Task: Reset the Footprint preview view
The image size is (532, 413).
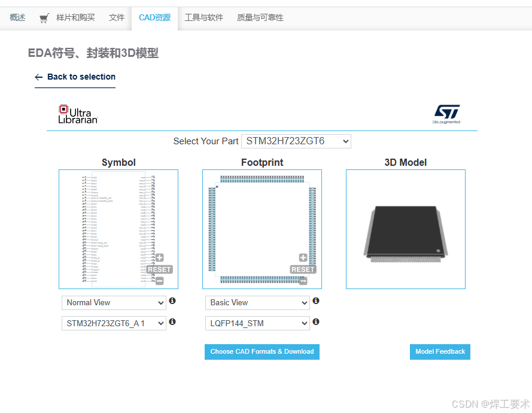Action: click(x=303, y=269)
